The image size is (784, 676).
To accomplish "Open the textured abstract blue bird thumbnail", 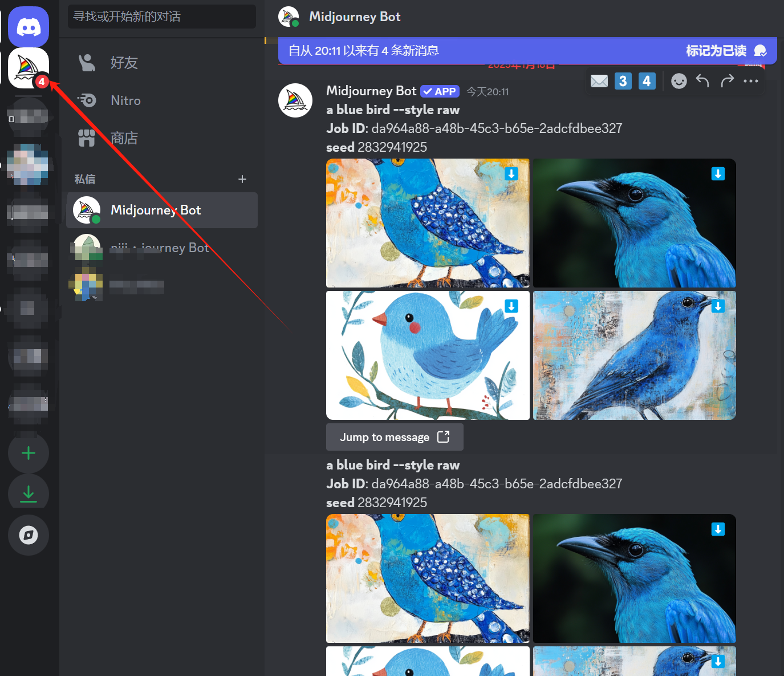I will coord(635,355).
